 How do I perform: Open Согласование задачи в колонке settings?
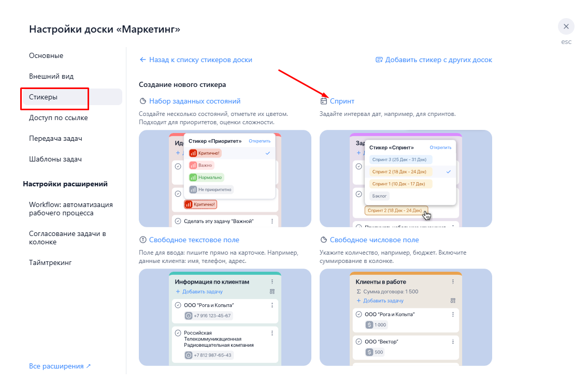coord(67,238)
